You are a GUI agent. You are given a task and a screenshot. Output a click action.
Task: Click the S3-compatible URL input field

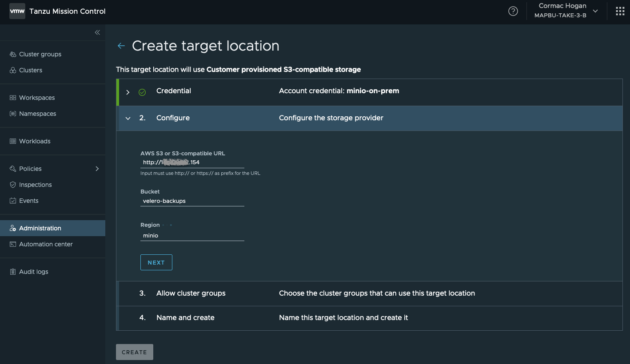(192, 162)
